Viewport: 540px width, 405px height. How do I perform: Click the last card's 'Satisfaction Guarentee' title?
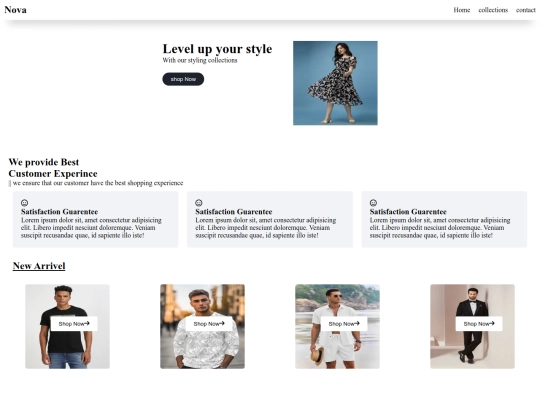pyautogui.click(x=408, y=212)
